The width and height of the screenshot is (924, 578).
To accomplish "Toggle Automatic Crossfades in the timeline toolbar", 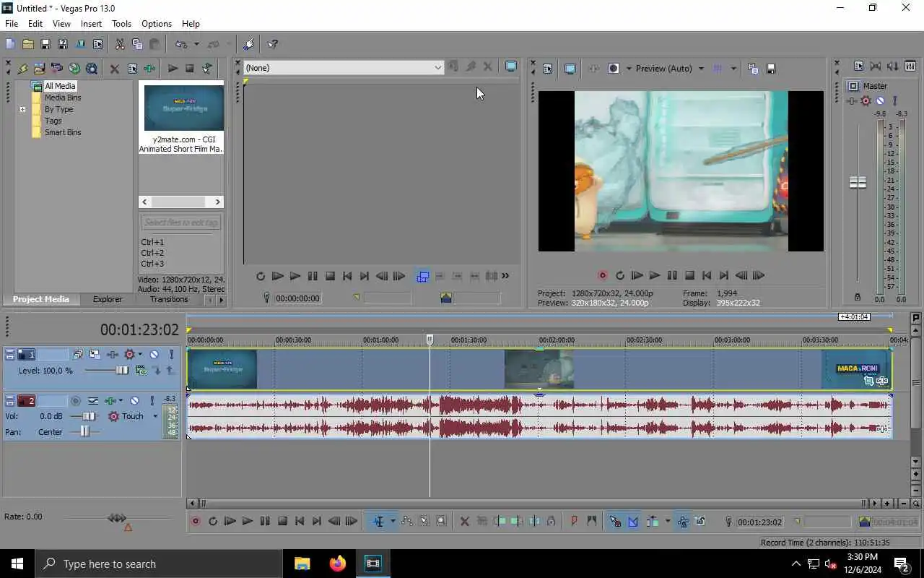I will coord(633,521).
